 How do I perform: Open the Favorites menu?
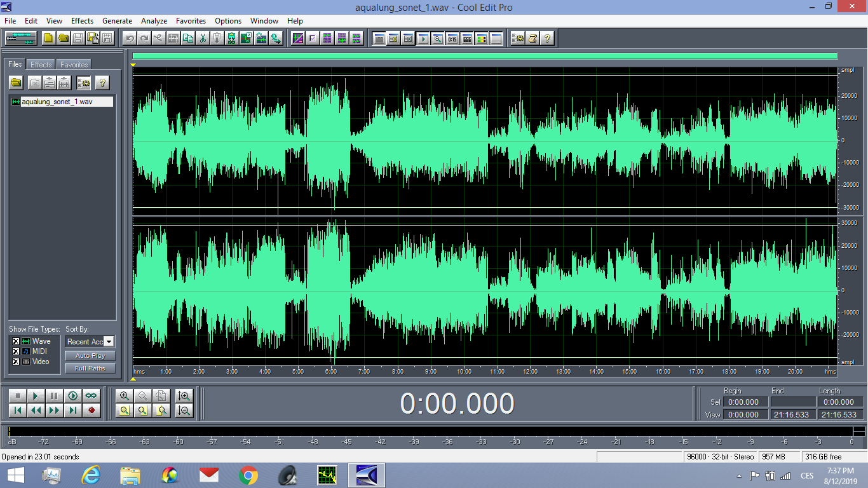191,21
